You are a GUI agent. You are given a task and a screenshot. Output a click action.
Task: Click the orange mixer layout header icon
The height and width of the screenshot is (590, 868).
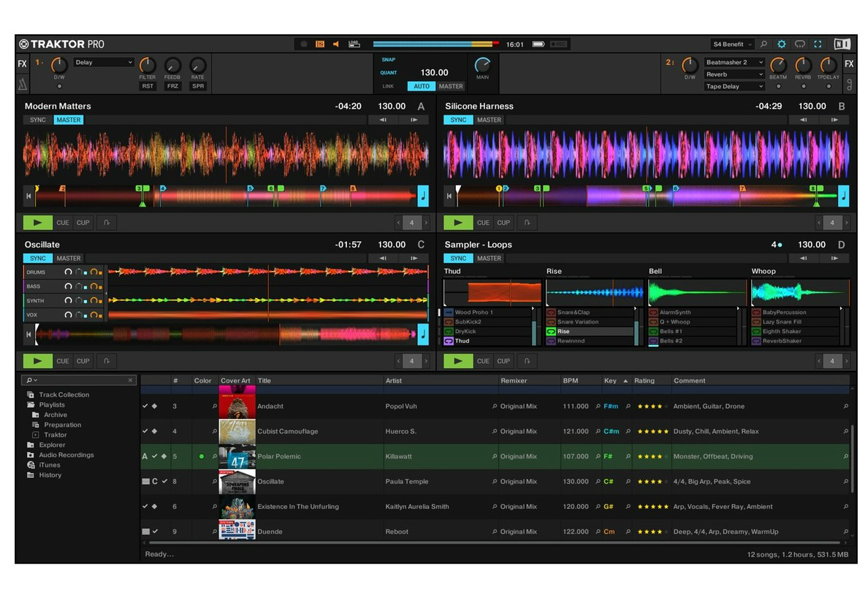tap(320, 45)
